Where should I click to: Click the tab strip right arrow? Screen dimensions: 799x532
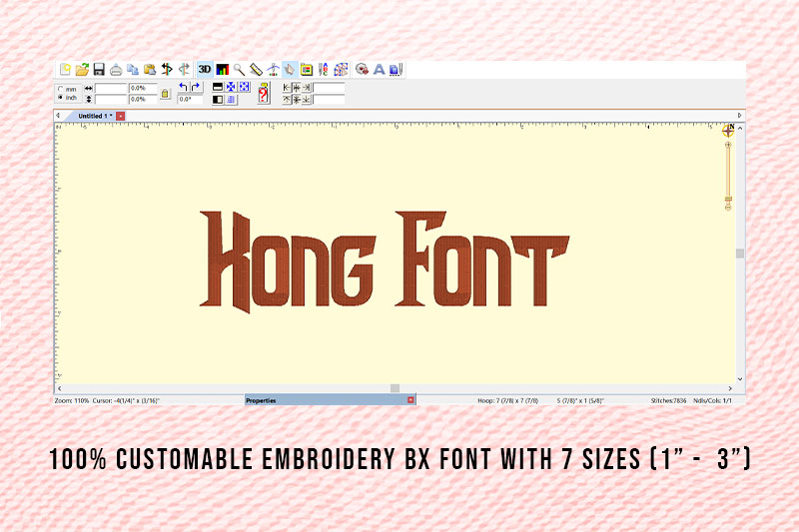click(740, 116)
